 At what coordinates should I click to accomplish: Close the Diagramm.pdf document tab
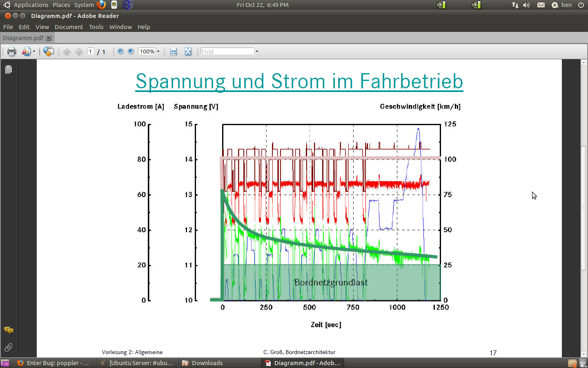point(49,38)
